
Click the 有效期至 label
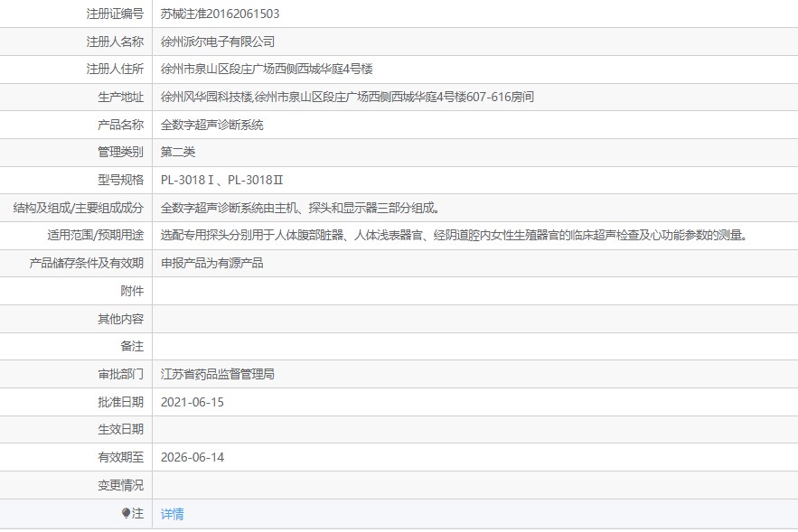[x=120, y=457]
